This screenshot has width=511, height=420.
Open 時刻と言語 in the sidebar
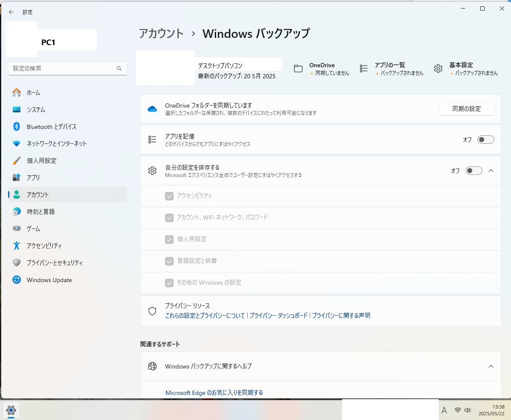[68, 211]
